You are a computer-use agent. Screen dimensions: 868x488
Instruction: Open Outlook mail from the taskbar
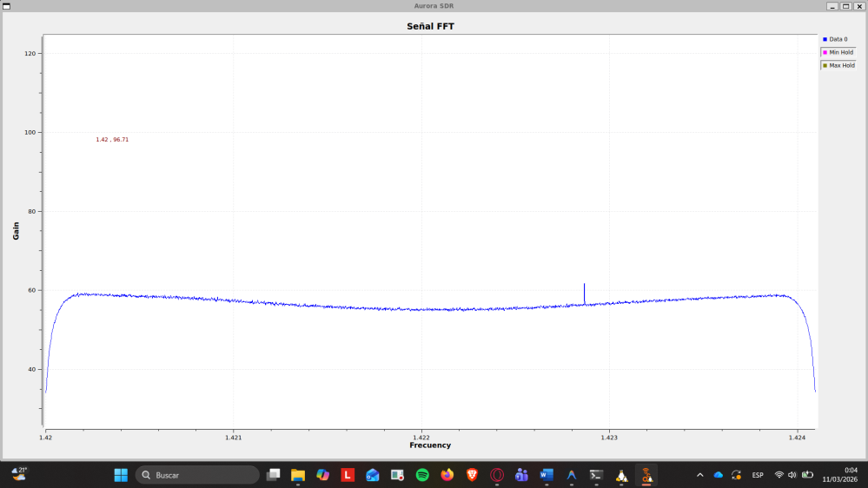373,475
